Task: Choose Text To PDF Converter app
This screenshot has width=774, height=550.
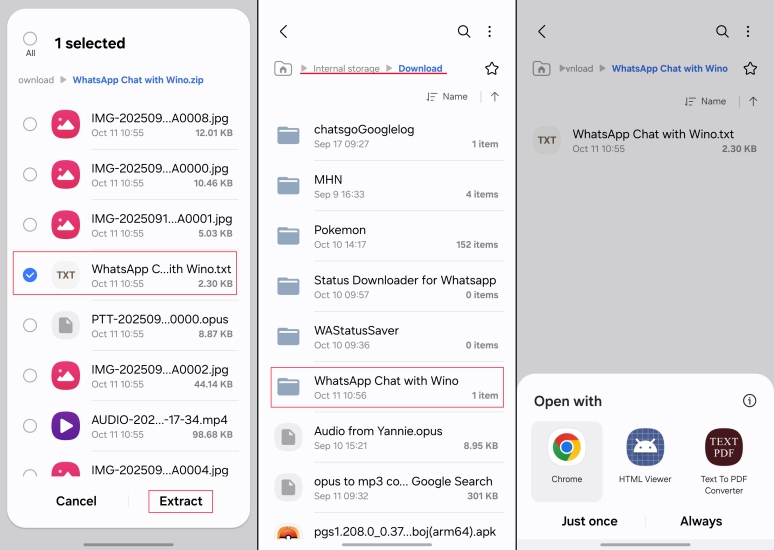Action: click(x=724, y=461)
